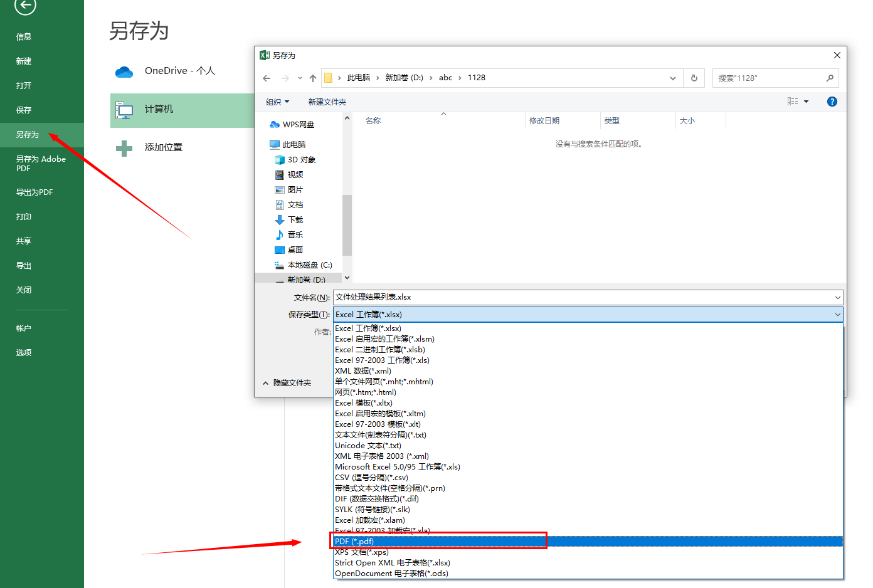Screen dimensions: 873x588
Task: Choose CSV (逗号分隔) format option
Action: [x=371, y=478]
